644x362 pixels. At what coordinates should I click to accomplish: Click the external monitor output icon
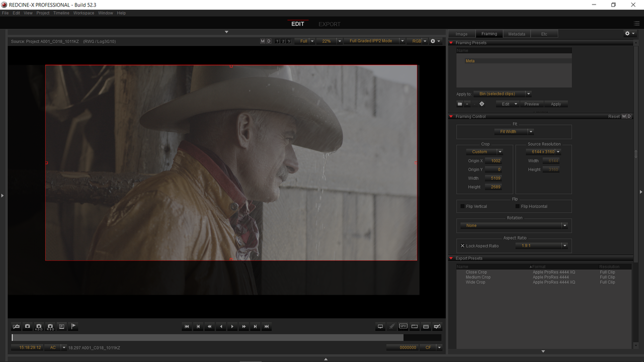click(x=380, y=326)
